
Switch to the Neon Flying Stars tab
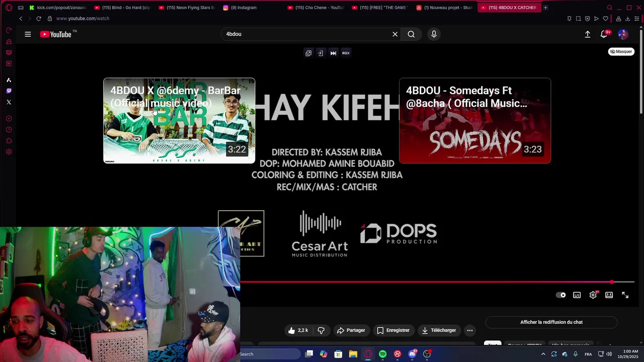187,8
